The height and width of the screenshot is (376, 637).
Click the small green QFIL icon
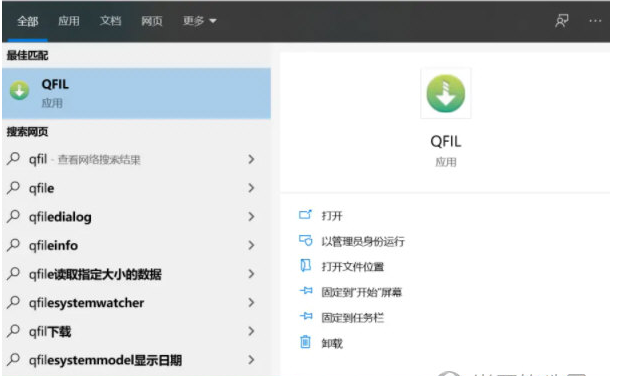click(20, 90)
